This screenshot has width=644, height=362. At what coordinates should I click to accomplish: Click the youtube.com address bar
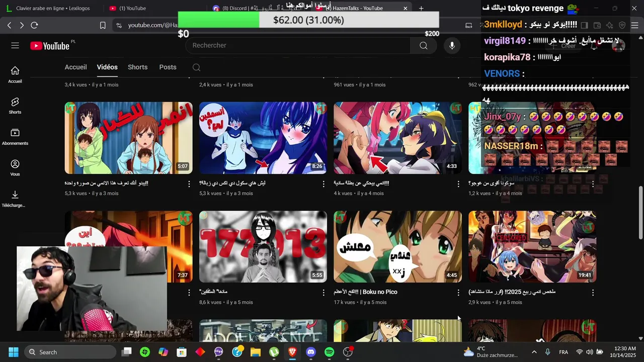click(x=152, y=25)
